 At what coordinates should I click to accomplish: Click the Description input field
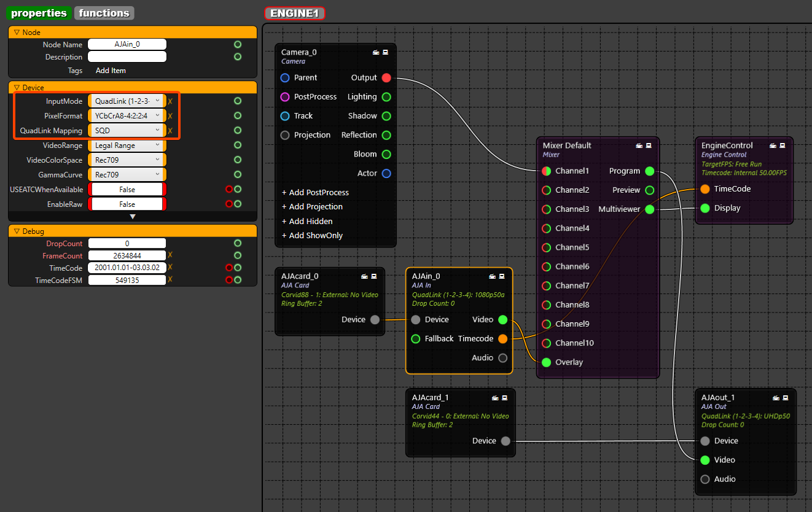127,57
